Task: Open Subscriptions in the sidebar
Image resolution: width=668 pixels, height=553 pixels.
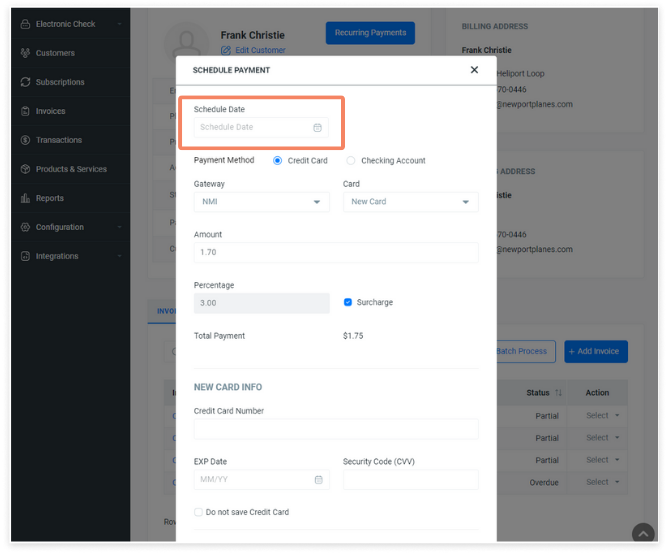Action: (60, 82)
